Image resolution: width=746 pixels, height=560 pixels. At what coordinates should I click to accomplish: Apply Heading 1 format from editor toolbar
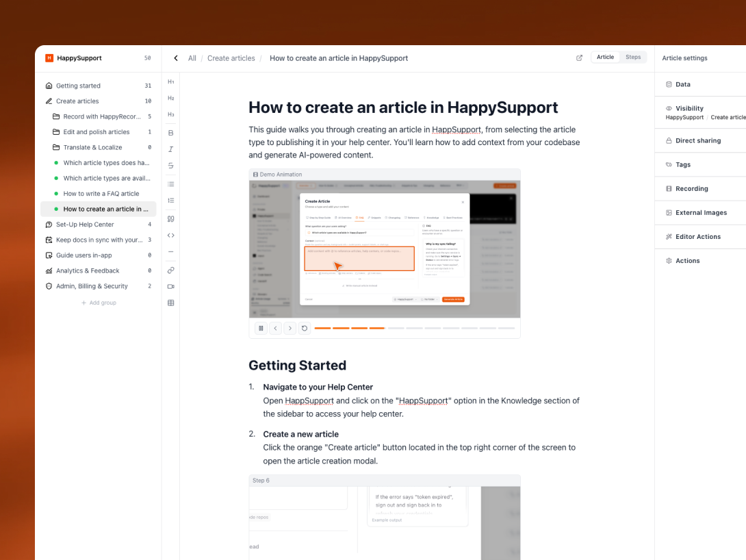[171, 82]
